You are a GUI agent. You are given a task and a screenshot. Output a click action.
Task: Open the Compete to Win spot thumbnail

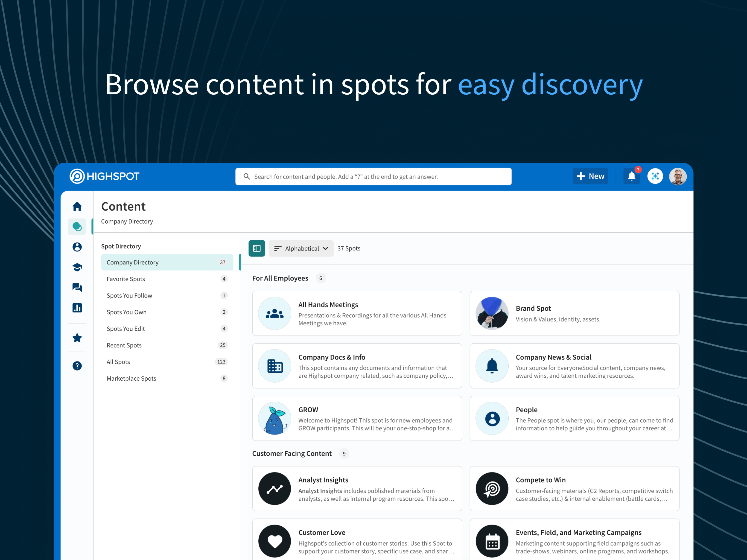pyautogui.click(x=492, y=489)
